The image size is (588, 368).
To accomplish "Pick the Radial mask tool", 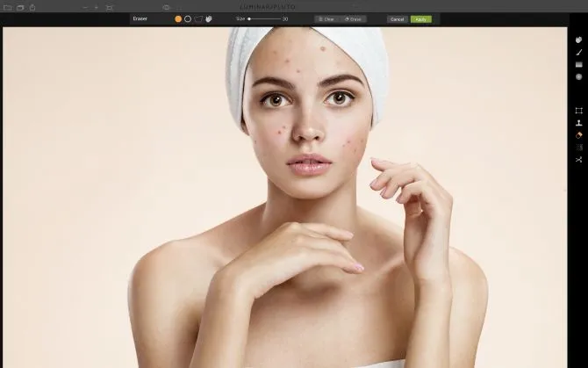I will pyautogui.click(x=578, y=77).
